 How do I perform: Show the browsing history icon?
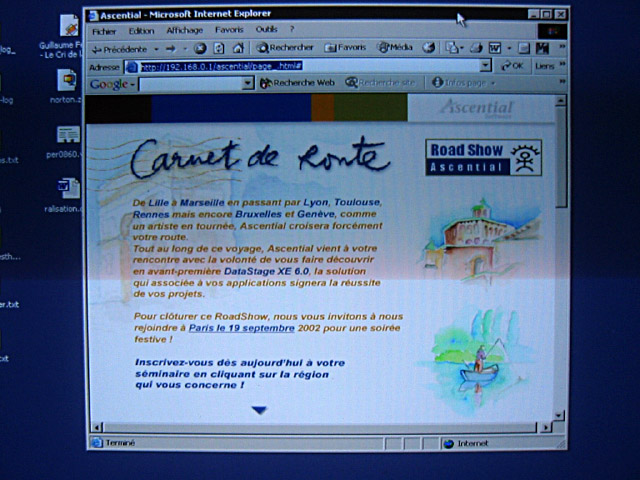[428, 48]
